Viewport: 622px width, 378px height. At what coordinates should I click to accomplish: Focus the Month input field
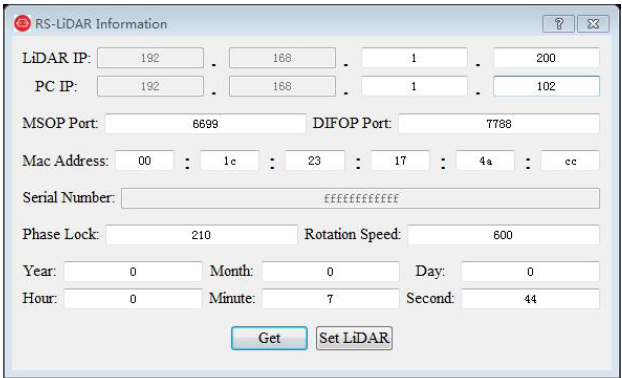click(x=330, y=272)
